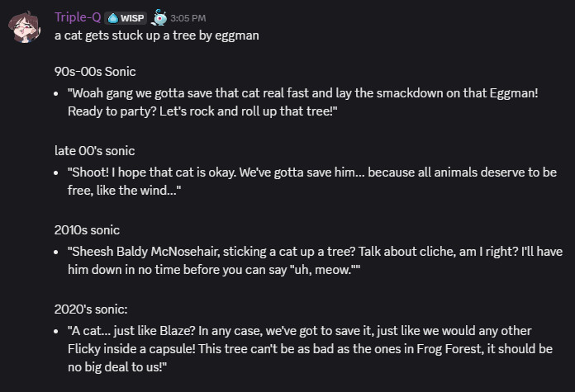Click the "late 00's sonic" heading text
Image resolution: width=575 pixels, height=392 pixels.
pos(94,151)
